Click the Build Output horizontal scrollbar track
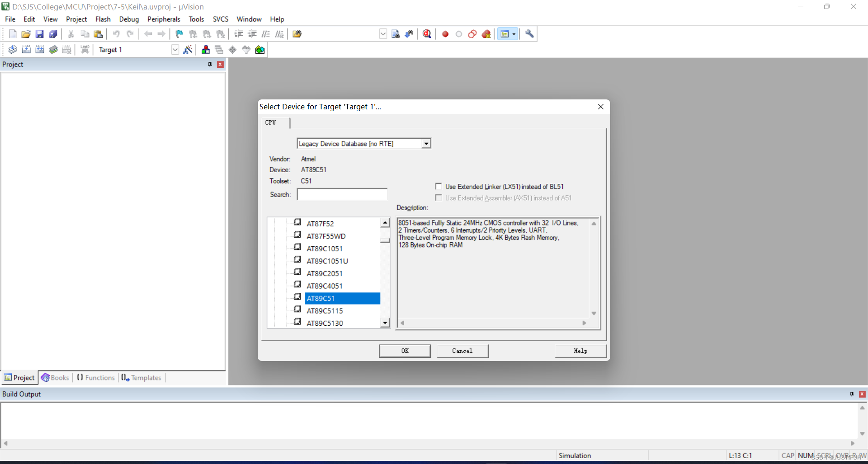This screenshot has height=464, width=868. point(429,443)
